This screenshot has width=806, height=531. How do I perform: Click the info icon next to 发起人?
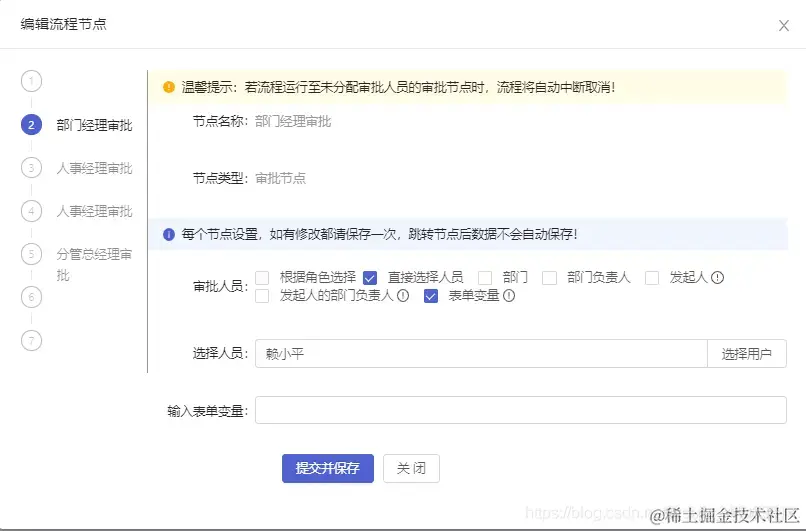click(718, 278)
